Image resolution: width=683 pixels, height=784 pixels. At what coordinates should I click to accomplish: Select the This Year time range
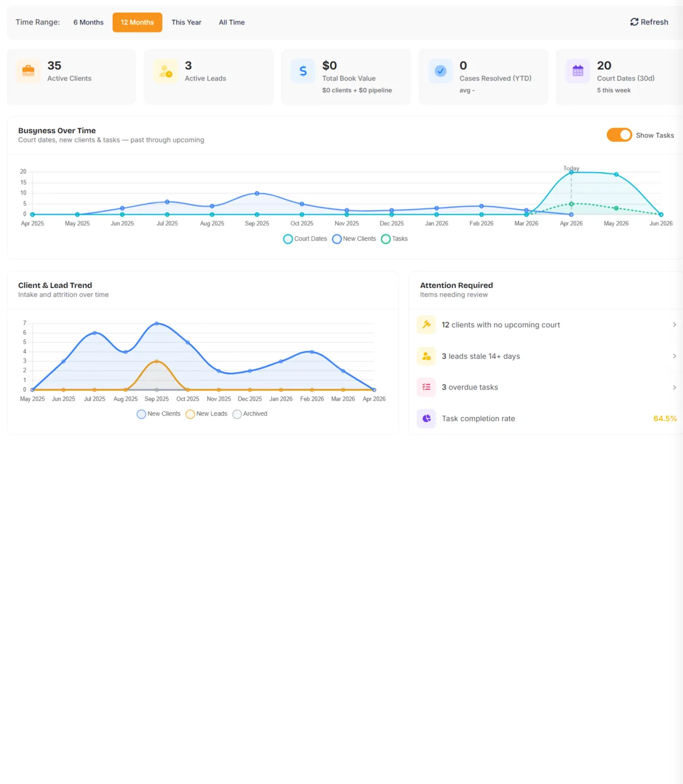click(x=186, y=22)
